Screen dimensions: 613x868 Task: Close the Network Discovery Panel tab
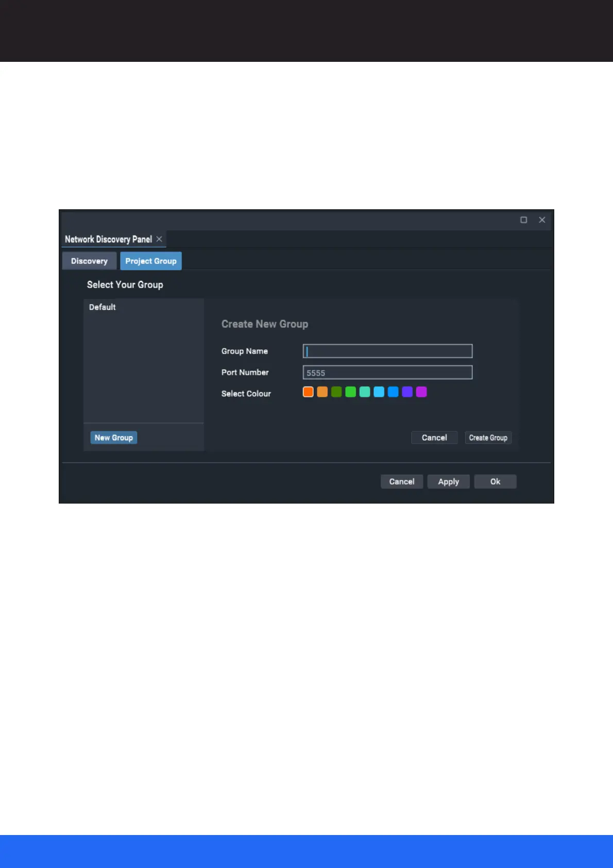[159, 239]
